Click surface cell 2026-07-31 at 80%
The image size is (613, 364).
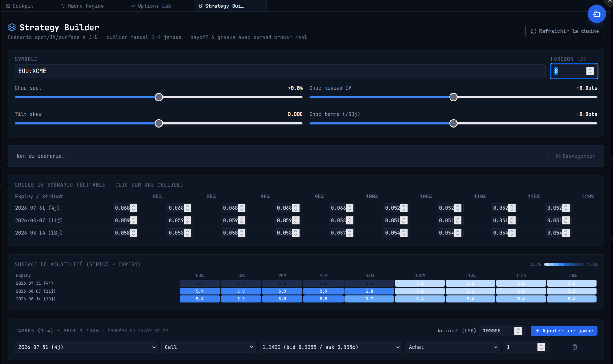pyautogui.click(x=200, y=283)
